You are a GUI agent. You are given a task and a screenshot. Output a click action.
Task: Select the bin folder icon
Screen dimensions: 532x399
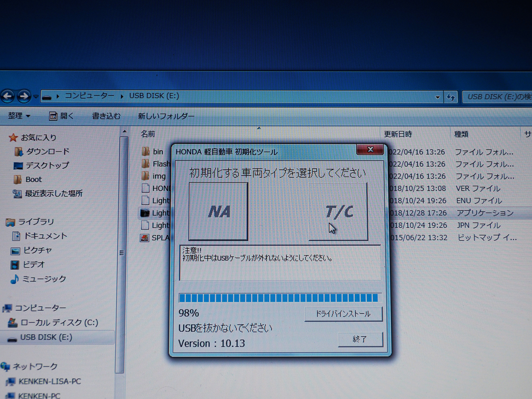pos(145,152)
